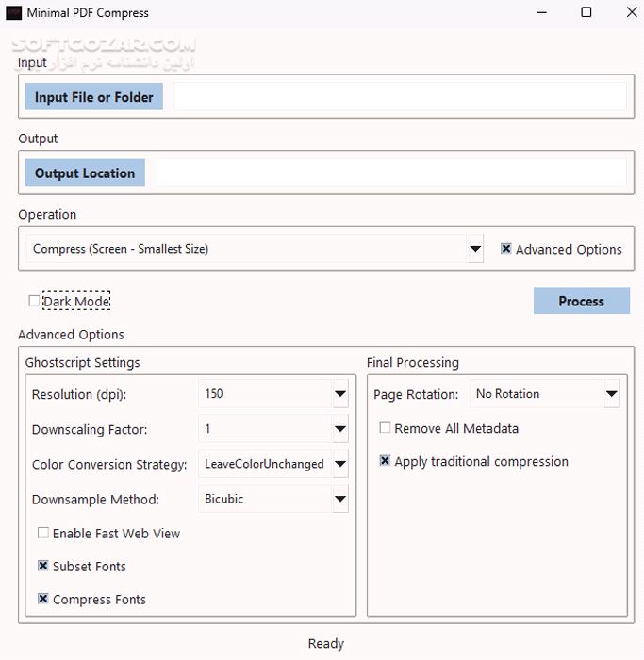Click the output location path field

click(x=390, y=173)
